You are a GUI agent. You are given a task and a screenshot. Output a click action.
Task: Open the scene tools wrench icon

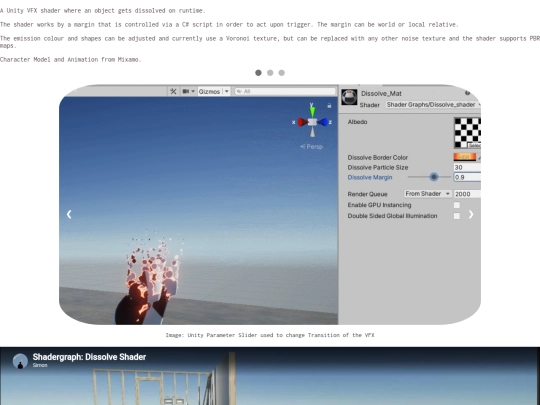click(173, 91)
